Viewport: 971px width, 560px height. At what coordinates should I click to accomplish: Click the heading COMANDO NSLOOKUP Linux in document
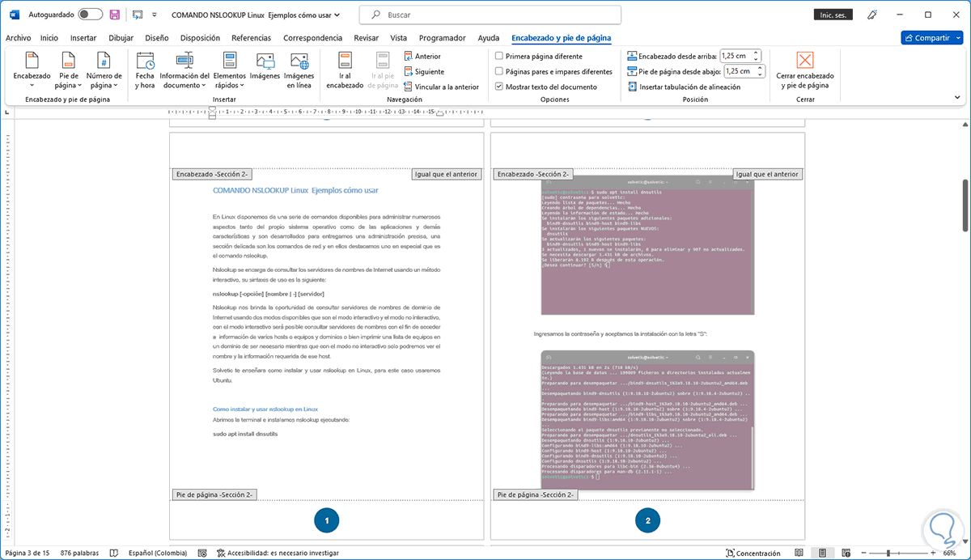coord(295,190)
